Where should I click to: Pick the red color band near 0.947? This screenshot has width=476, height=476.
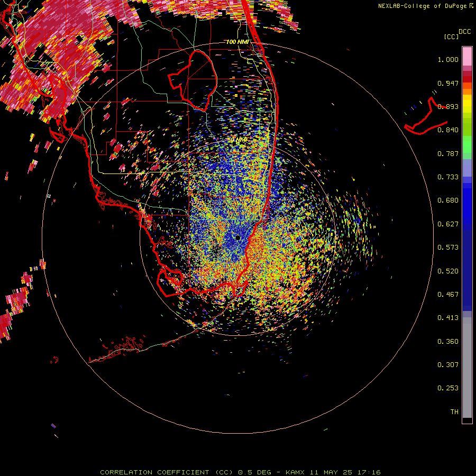pyautogui.click(x=467, y=79)
